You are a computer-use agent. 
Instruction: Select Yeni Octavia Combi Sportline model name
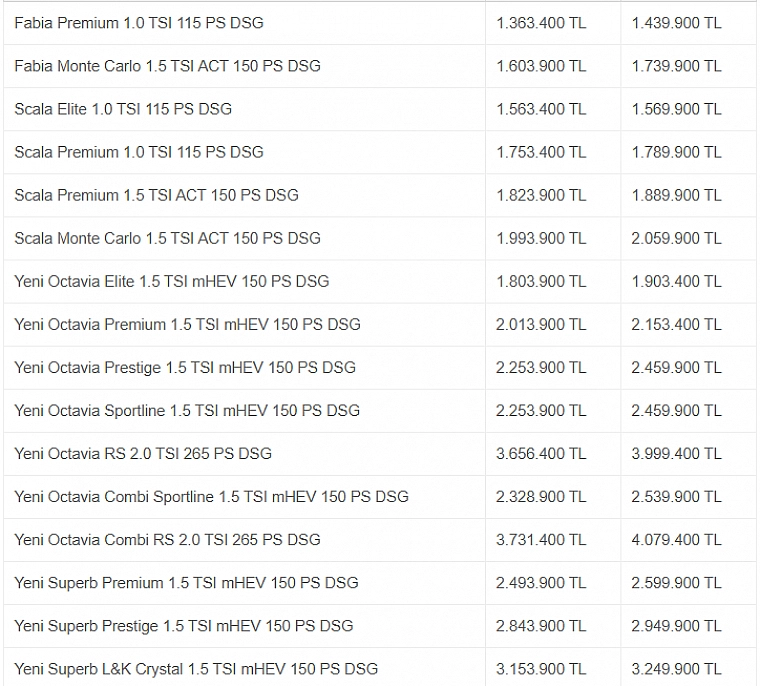(x=211, y=497)
